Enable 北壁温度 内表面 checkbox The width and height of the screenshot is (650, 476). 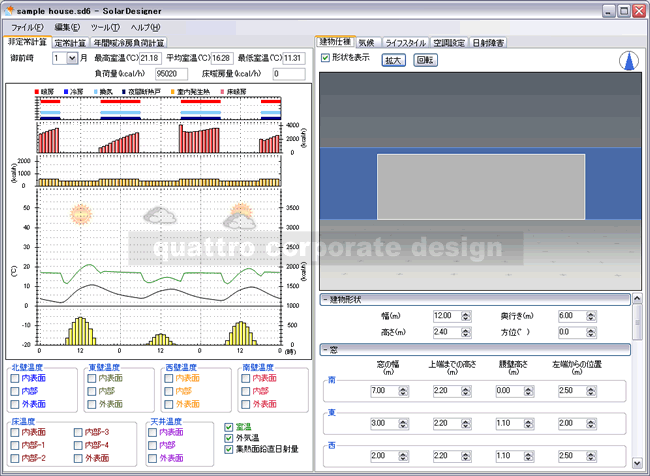(15, 379)
